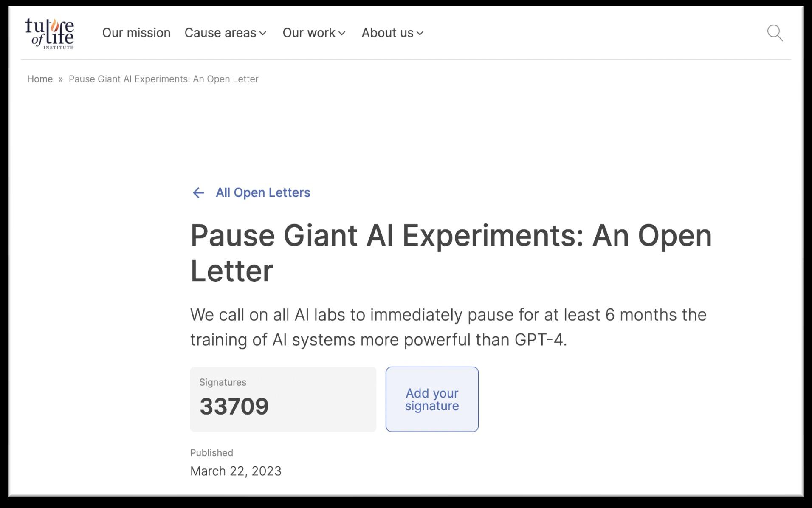Click the Signatures label text
This screenshot has height=508, width=812.
tap(223, 382)
